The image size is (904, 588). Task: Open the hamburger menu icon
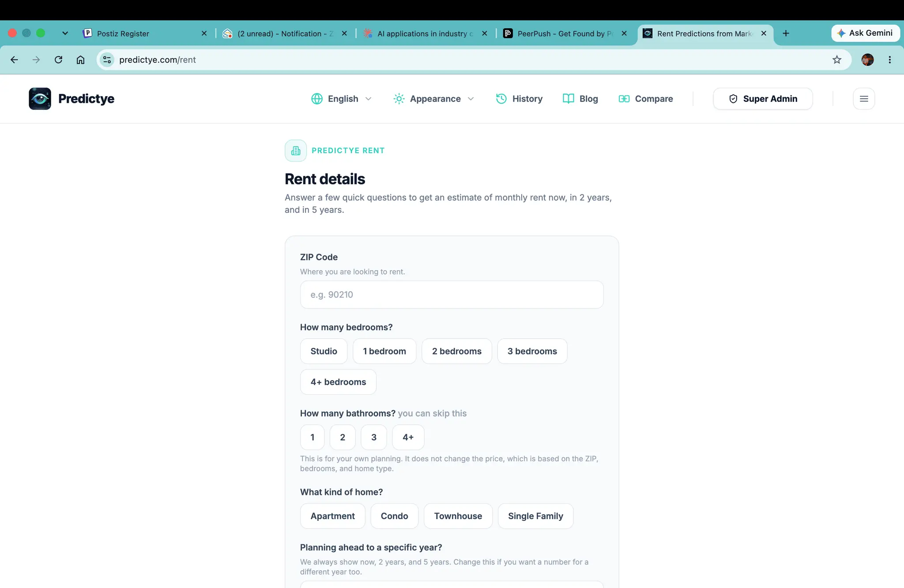[x=864, y=99]
